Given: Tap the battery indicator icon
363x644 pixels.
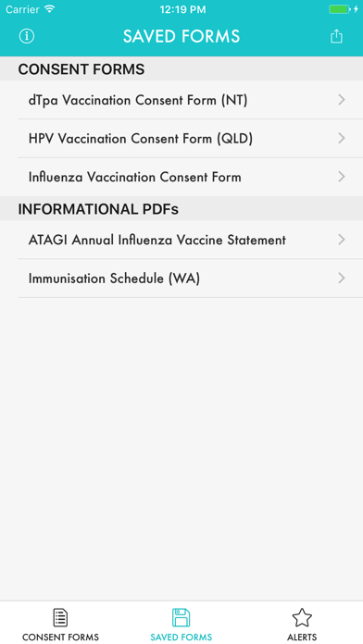Looking at the screenshot, I should tap(340, 9).
